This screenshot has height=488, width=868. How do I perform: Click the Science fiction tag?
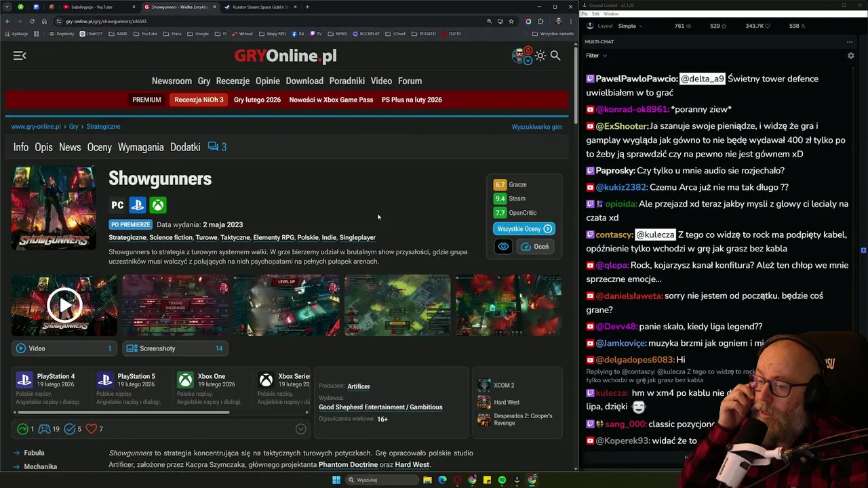(171, 238)
